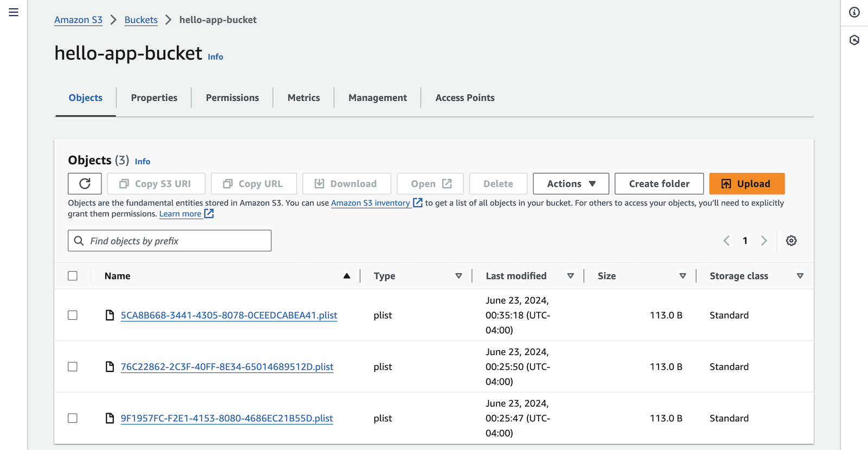Viewport: 868px width, 450px height.
Task: Open table preferences gear icon
Action: (791, 241)
